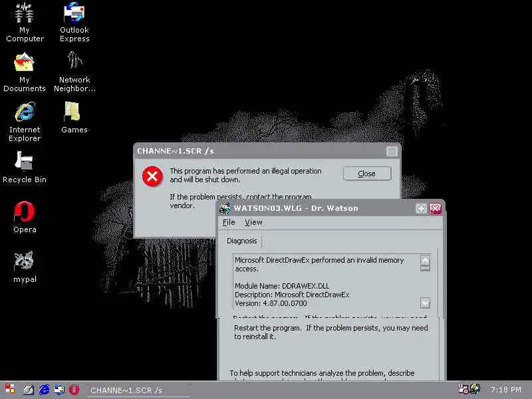Viewport: 532px width, 399px height.
Task: Launch Internet Explorer from quick launch
Action: (44, 390)
